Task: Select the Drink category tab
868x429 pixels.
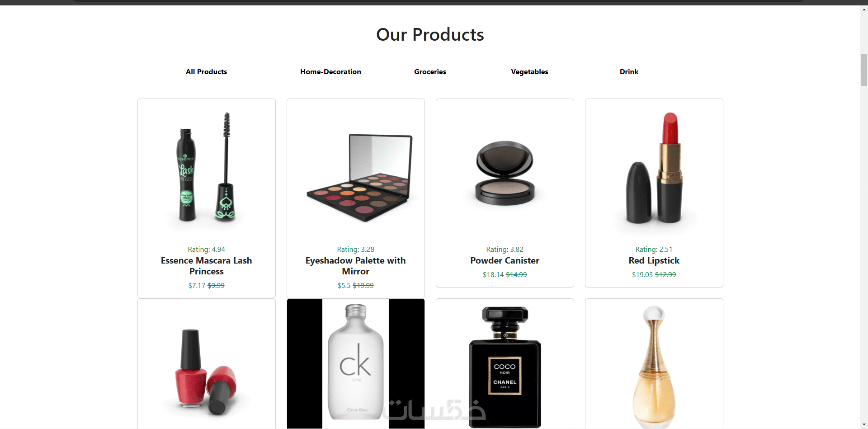Action: [x=629, y=71]
